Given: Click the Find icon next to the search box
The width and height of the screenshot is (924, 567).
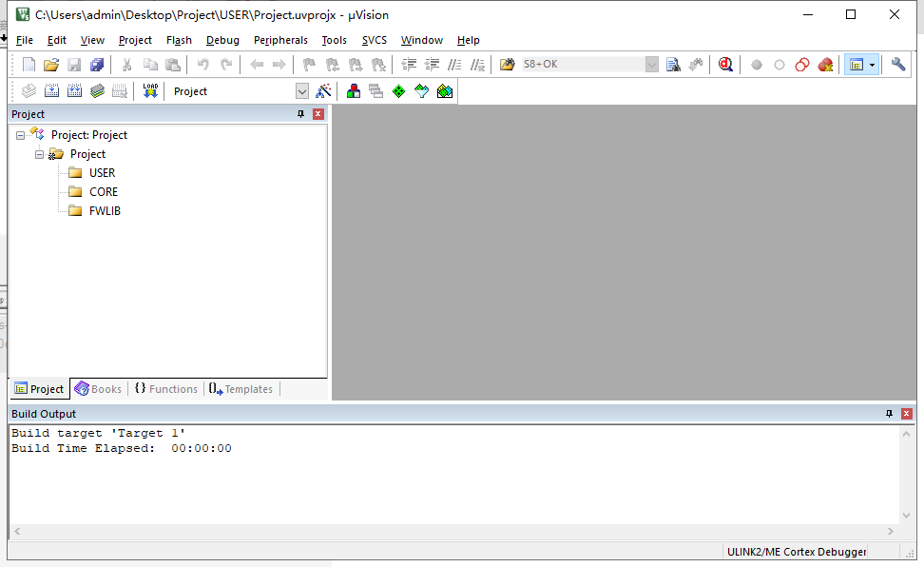Looking at the screenshot, I should click(x=673, y=65).
